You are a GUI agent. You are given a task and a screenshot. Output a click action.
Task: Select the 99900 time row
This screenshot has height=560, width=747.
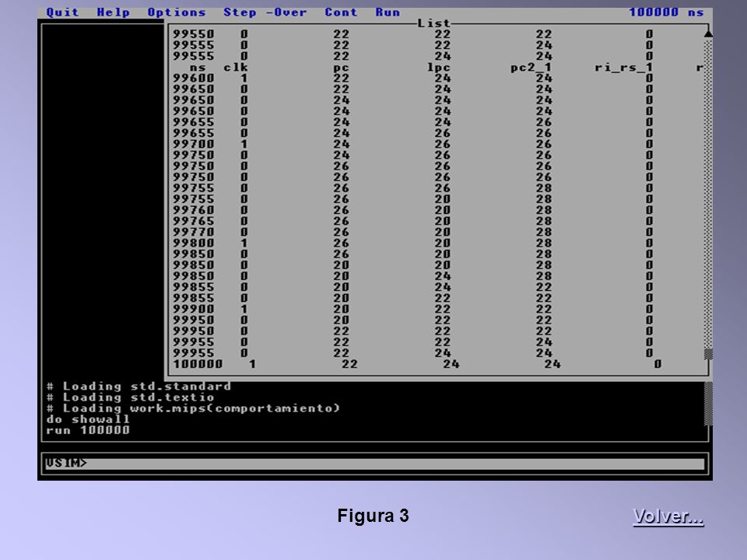pos(413,310)
